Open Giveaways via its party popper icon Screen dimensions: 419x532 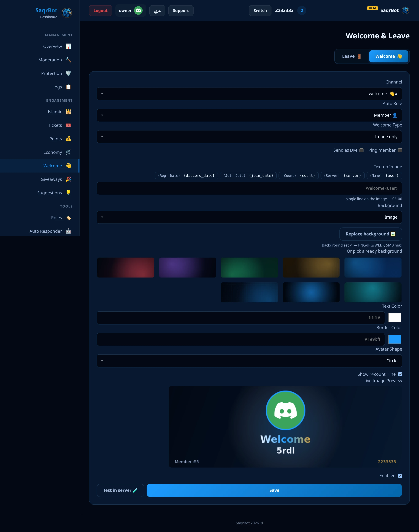(x=68, y=179)
